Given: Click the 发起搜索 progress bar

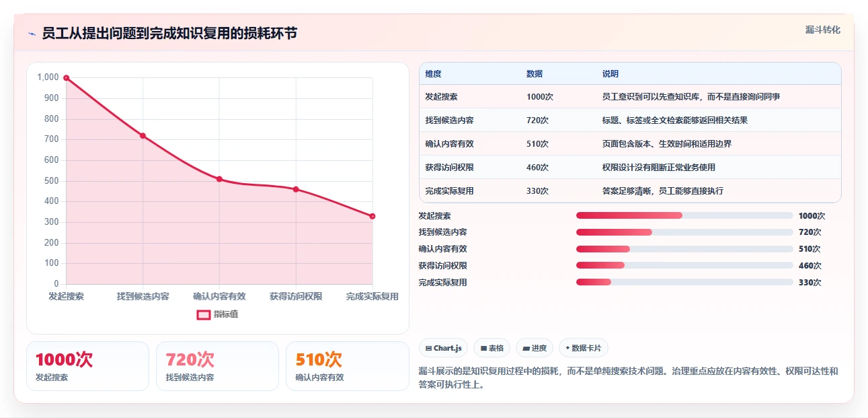Looking at the screenshot, I should tap(684, 215).
